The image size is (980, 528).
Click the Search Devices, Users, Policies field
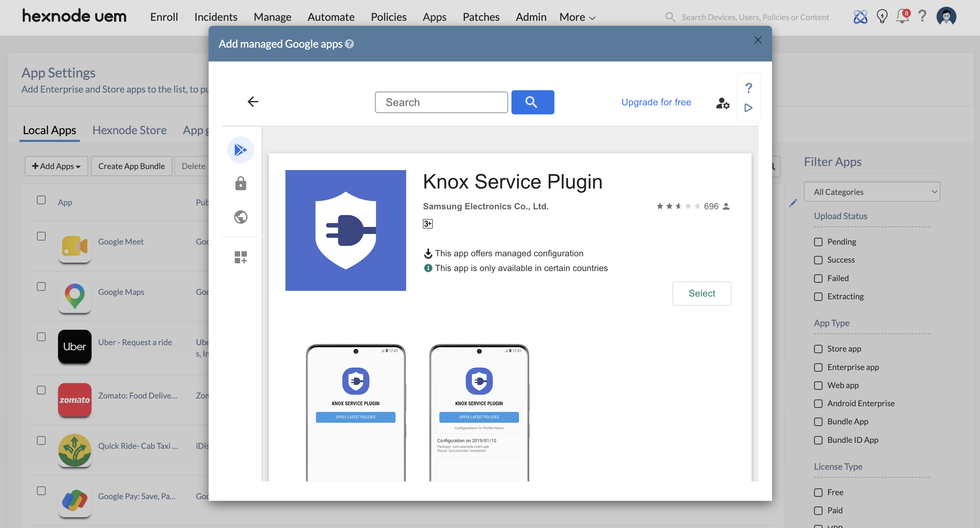[755, 17]
